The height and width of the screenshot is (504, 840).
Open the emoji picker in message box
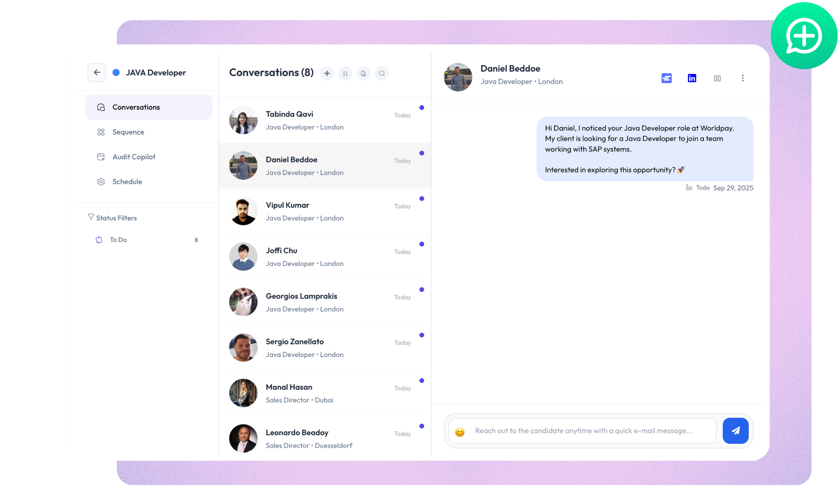(x=460, y=432)
